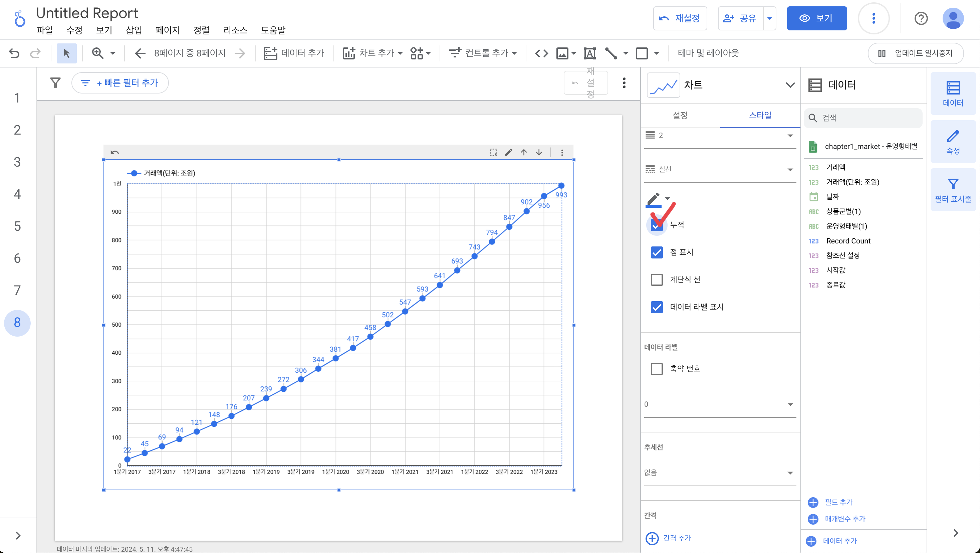Open the help question mark icon
Screen dimensions: 980x553
921,18
